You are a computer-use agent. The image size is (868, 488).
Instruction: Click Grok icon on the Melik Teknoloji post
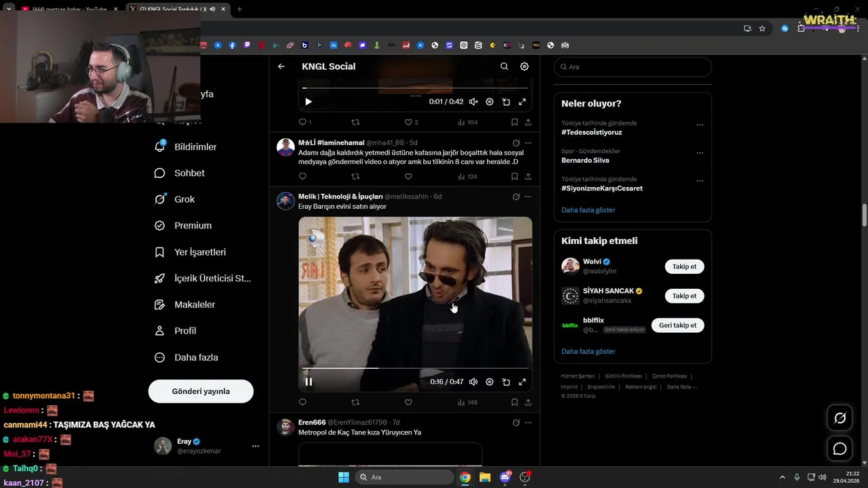click(516, 197)
